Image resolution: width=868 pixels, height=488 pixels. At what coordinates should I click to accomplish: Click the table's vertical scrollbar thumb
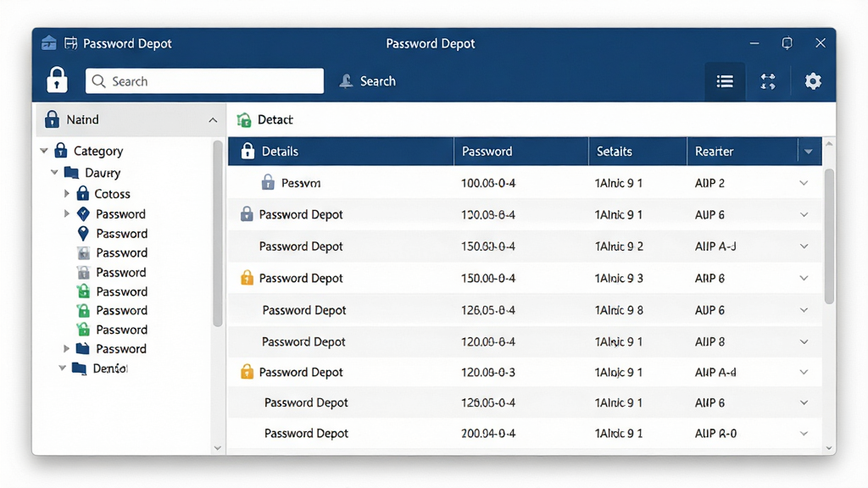pos(829,236)
